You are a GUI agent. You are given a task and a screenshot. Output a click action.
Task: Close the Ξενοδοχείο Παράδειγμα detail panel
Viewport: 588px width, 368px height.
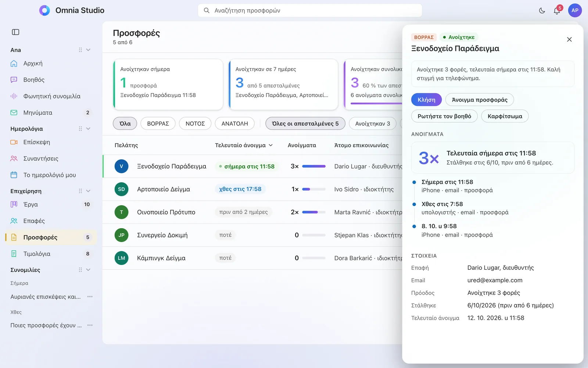569,39
